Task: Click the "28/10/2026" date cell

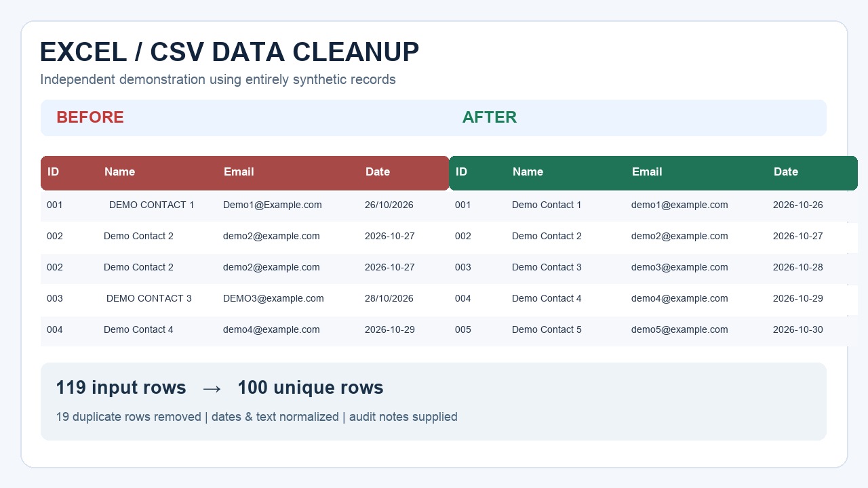Action: [x=389, y=298]
